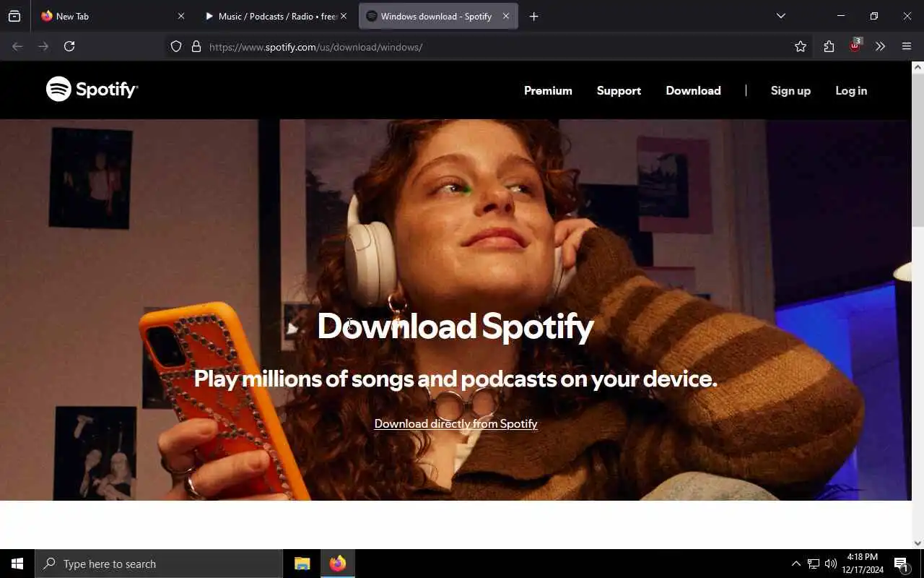The image size is (924, 578).
Task: Click Sign up in the header
Action: [790, 90]
